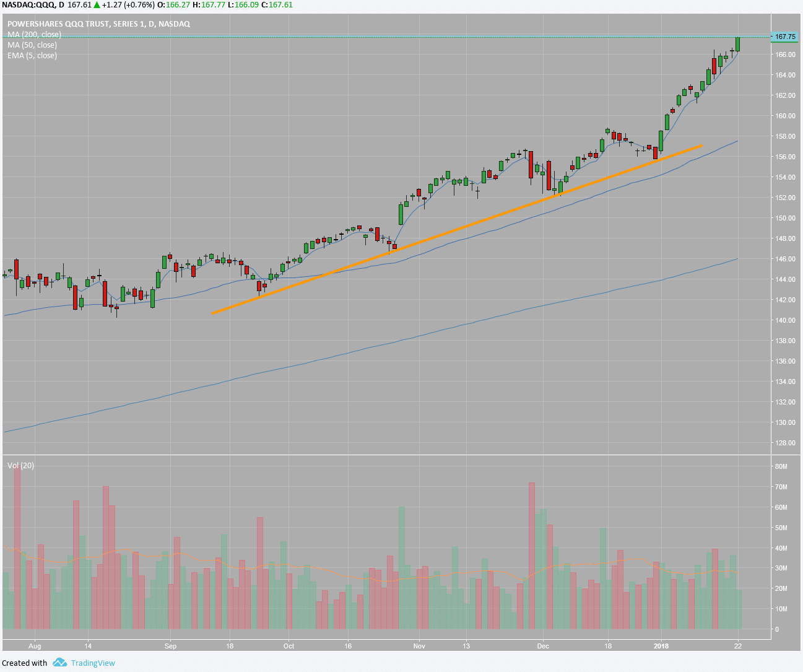Click the +1.27 (+0.76%) change value
The width and height of the screenshot is (803, 672).
pos(129,5)
